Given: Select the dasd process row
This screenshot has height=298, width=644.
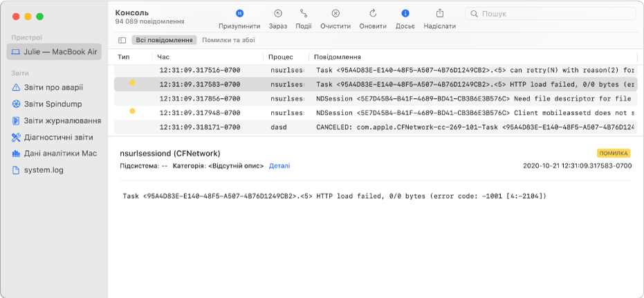Looking at the screenshot, I should pyautogui.click(x=376, y=127).
